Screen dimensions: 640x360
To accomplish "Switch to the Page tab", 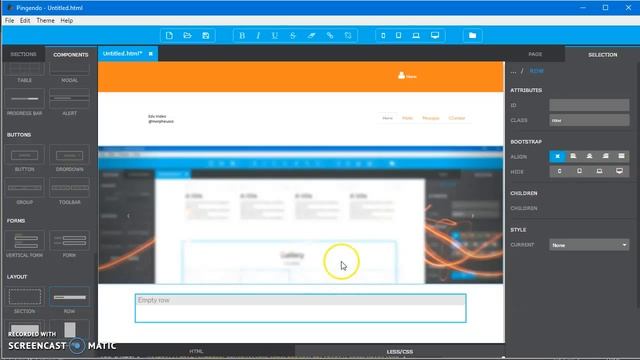I will (535, 54).
